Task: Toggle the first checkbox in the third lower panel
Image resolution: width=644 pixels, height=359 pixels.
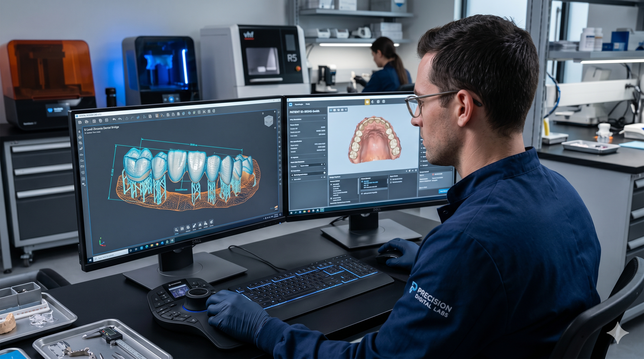Action: coord(391,179)
